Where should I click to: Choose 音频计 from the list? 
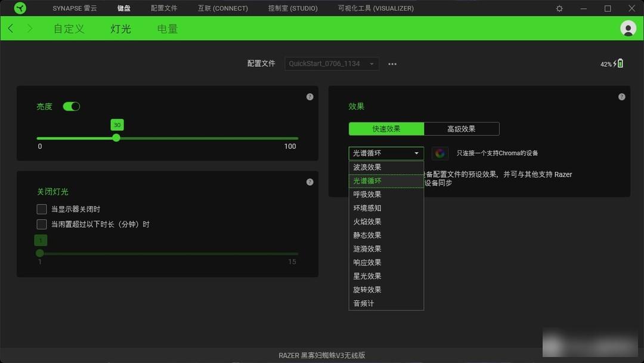pyautogui.click(x=386, y=303)
